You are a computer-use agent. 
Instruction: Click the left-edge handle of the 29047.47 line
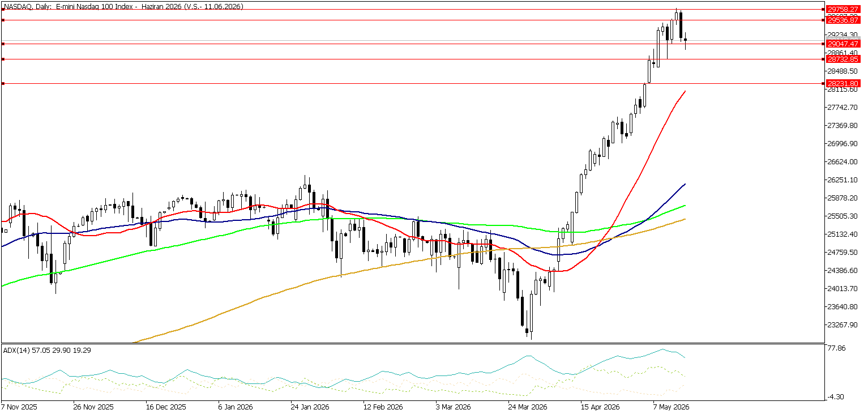3,44
